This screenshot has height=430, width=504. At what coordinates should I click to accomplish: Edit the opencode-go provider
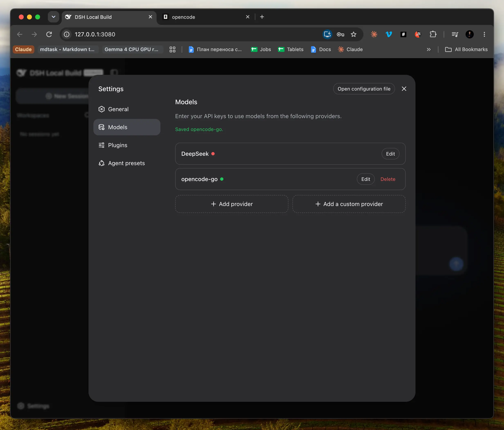click(x=366, y=179)
